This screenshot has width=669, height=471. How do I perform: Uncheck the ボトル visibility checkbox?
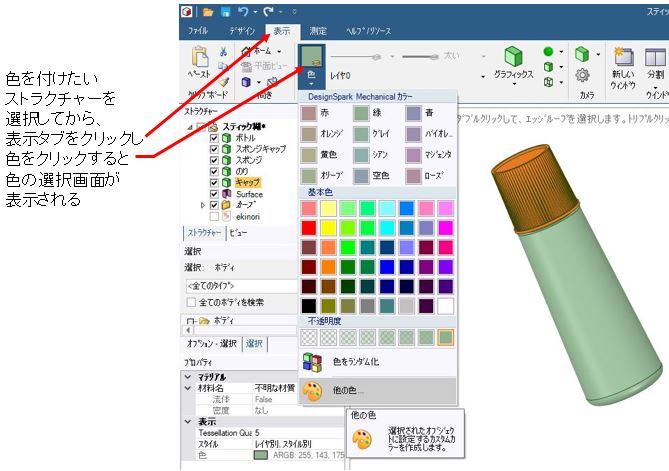pyautogui.click(x=214, y=138)
